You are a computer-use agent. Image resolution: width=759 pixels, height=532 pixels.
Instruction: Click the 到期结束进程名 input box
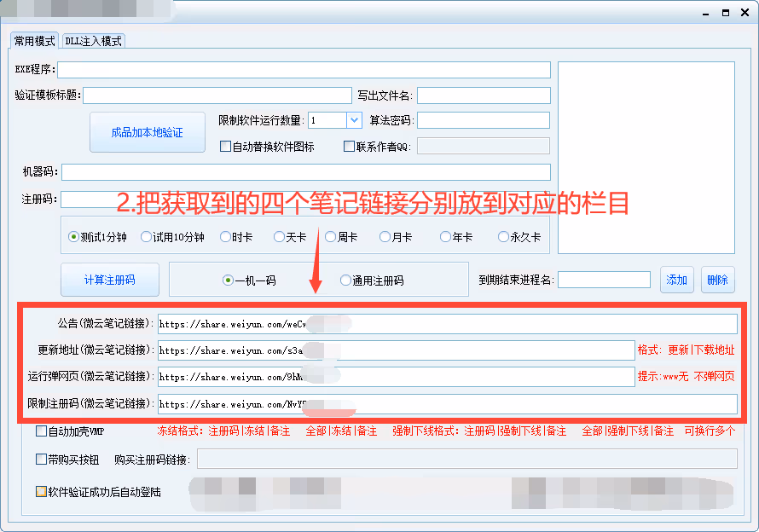tap(604, 280)
